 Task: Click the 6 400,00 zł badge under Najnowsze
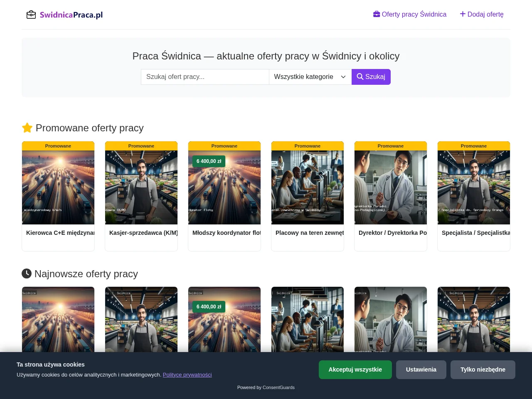point(209,307)
